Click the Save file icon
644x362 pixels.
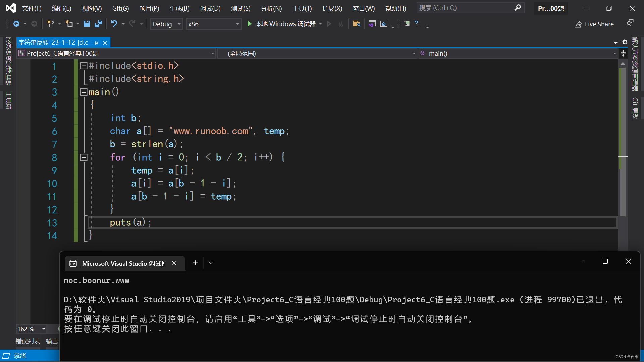click(x=87, y=24)
